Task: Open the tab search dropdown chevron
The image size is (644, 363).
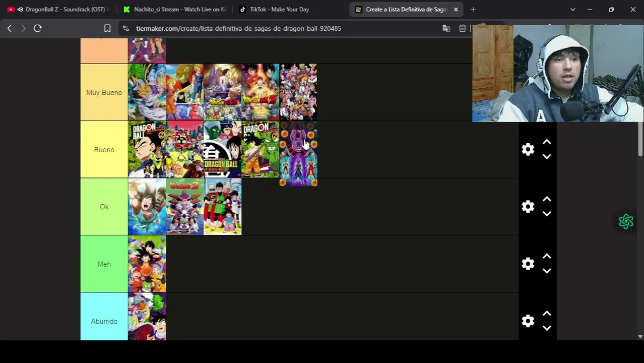Action: tap(572, 9)
